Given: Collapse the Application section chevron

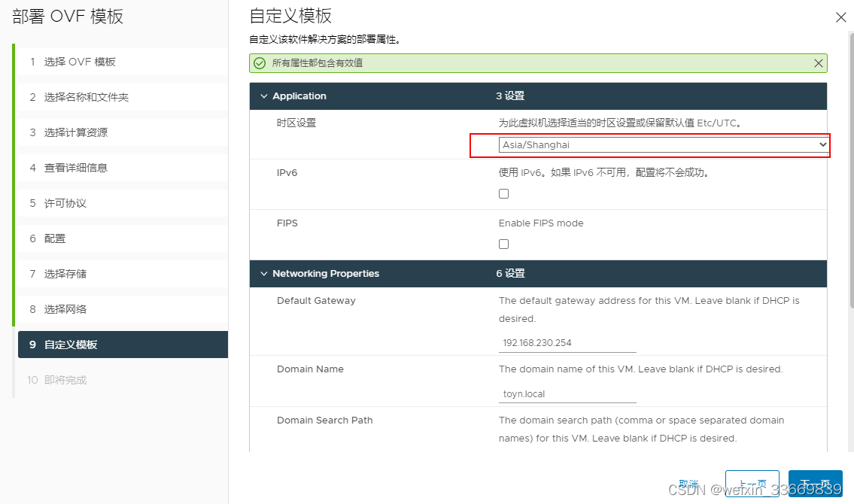Looking at the screenshot, I should pyautogui.click(x=264, y=96).
